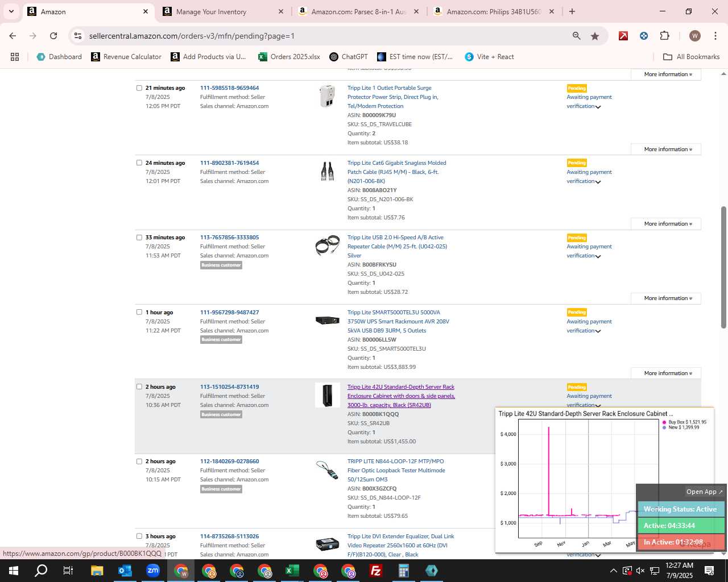Switch to Manage Your Inventory tab

(x=223, y=11)
